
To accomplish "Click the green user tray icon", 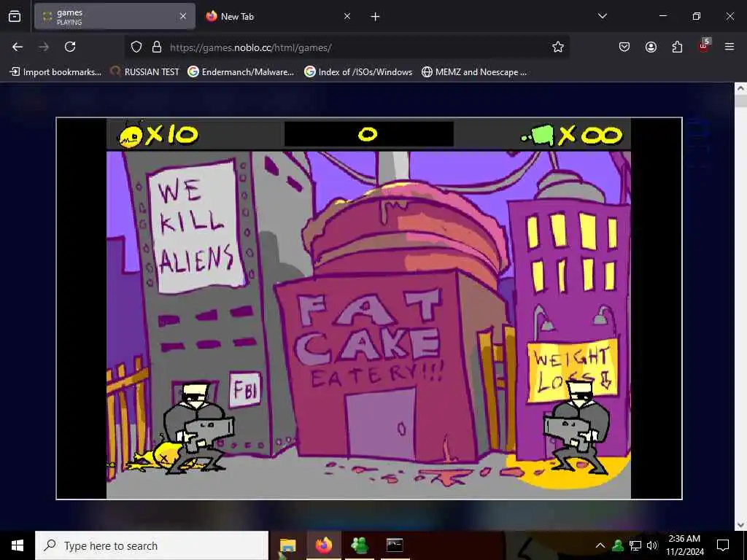I will [618, 545].
